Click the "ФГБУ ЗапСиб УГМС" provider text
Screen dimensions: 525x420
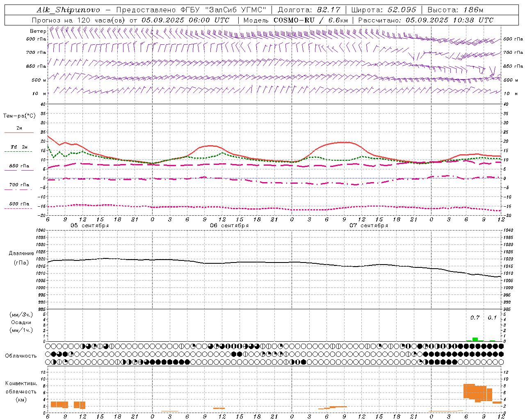(x=224, y=10)
